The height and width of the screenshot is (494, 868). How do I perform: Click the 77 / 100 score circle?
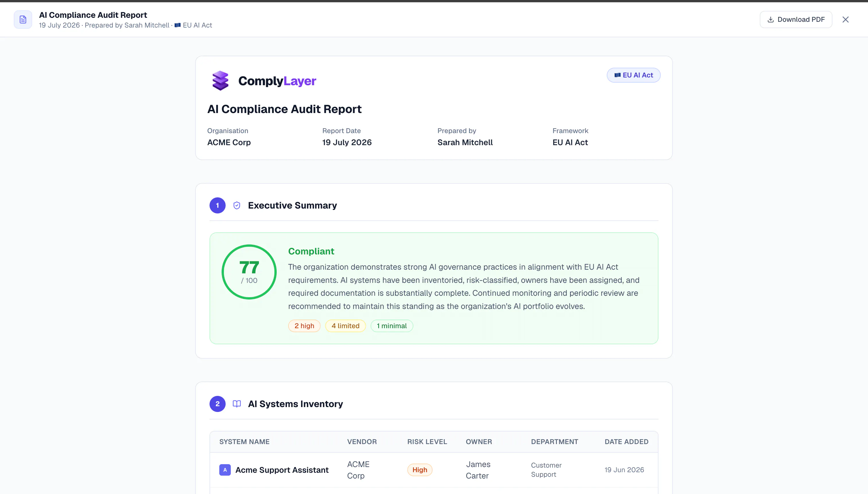pos(249,272)
